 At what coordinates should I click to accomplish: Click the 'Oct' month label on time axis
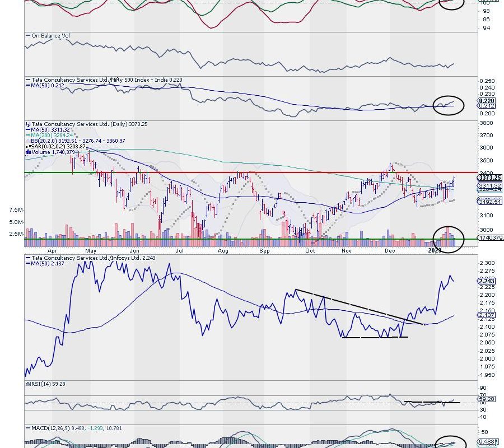click(310, 251)
